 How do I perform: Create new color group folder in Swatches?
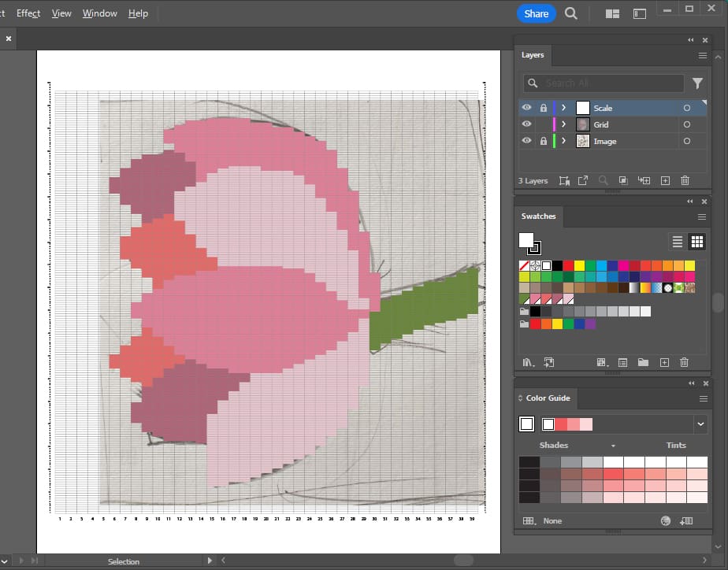[x=644, y=362]
